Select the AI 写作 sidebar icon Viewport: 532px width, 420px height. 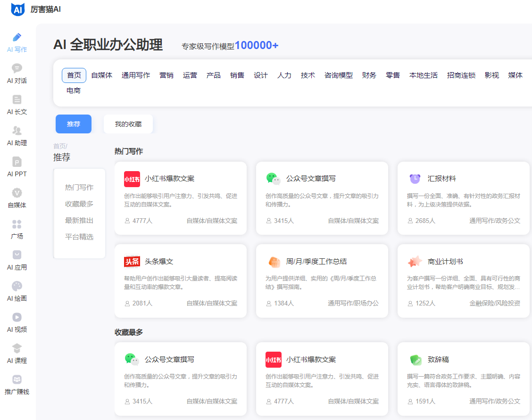click(17, 42)
